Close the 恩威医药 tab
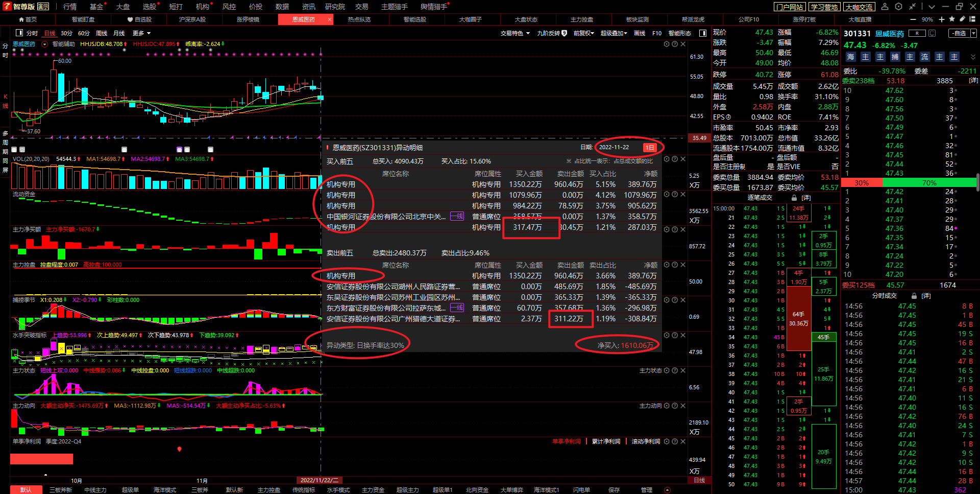Viewport: 980px width, 494px height. [x=330, y=19]
